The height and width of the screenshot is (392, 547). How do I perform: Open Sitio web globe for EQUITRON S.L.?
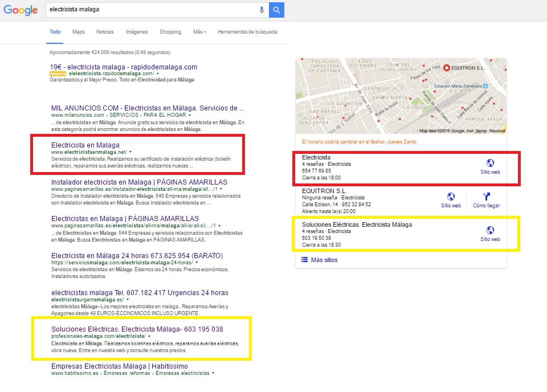(x=451, y=197)
